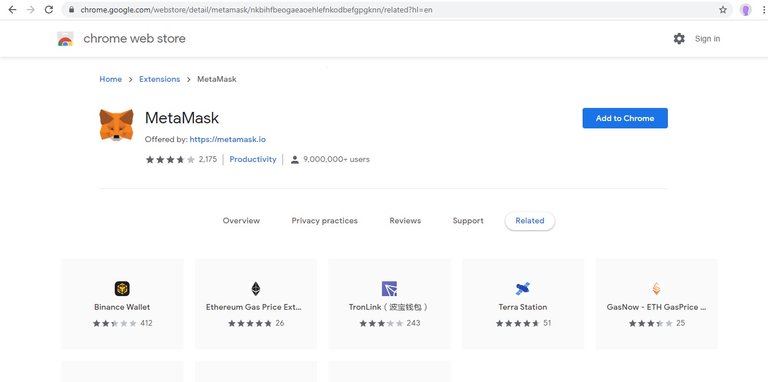Click the MetaMask fox logo
The width and height of the screenshot is (768, 382).
click(x=117, y=125)
